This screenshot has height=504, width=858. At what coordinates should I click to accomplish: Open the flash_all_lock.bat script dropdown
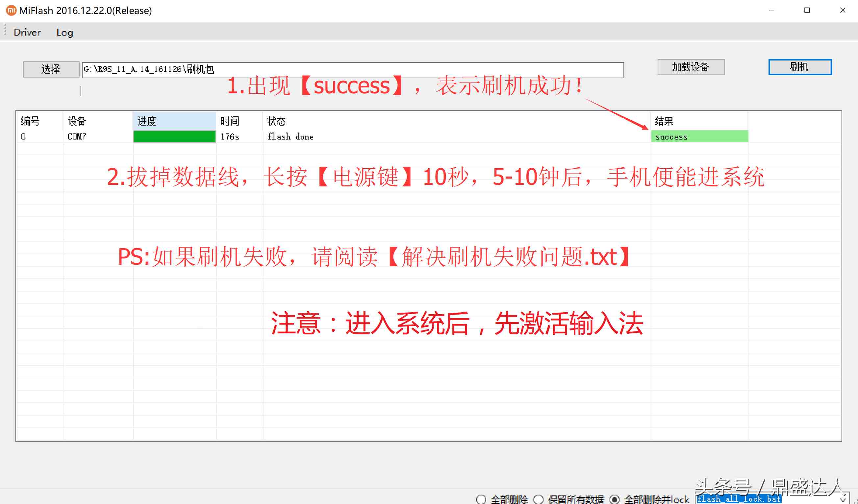pos(843,499)
